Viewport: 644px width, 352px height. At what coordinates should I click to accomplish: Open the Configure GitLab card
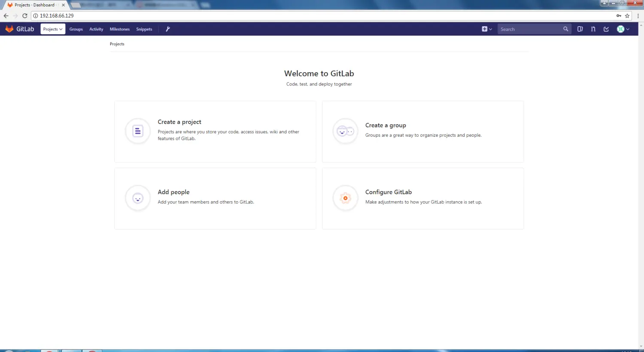tap(423, 199)
